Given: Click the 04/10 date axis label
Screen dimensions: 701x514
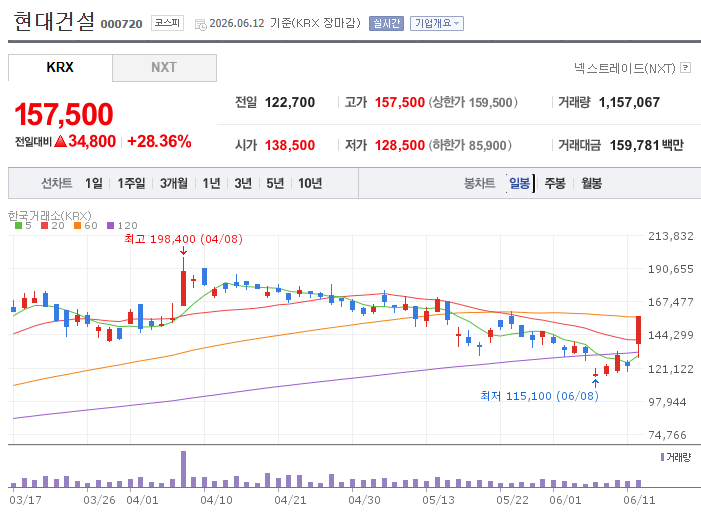Looking at the screenshot, I should point(216,500).
